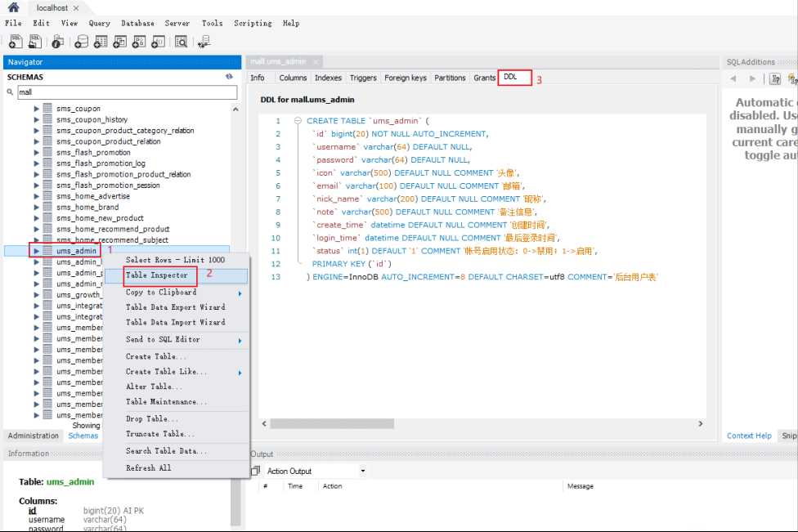
Task: Close the localhost connection tab
Action: click(76, 8)
